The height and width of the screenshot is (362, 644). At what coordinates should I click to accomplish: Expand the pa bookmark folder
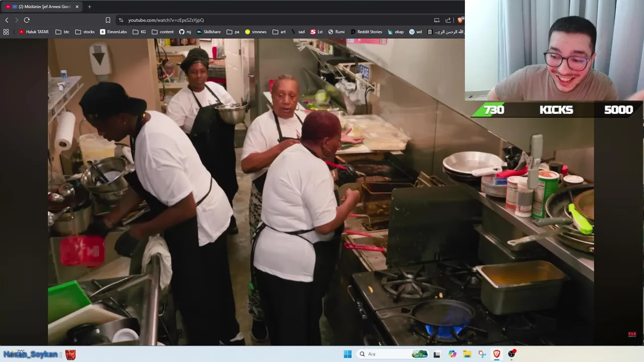[233, 32]
